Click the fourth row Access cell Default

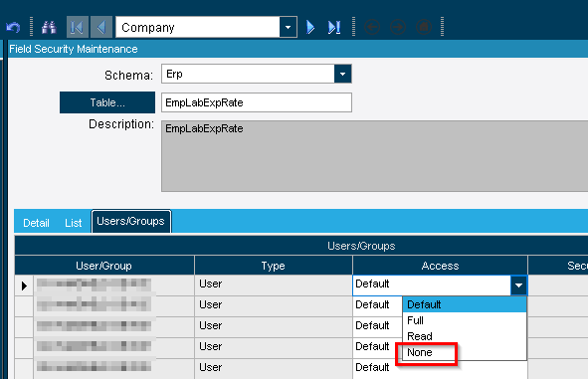click(x=378, y=347)
